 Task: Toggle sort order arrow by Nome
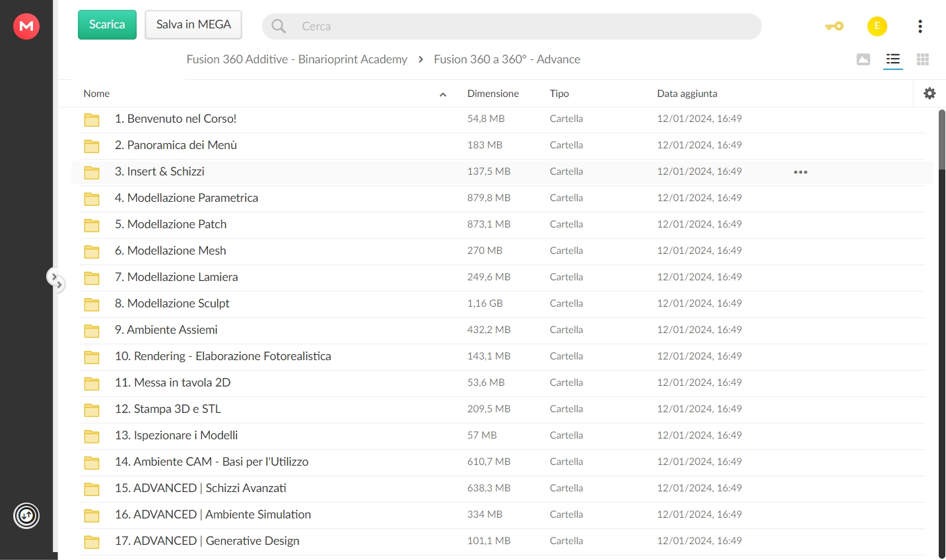443,94
